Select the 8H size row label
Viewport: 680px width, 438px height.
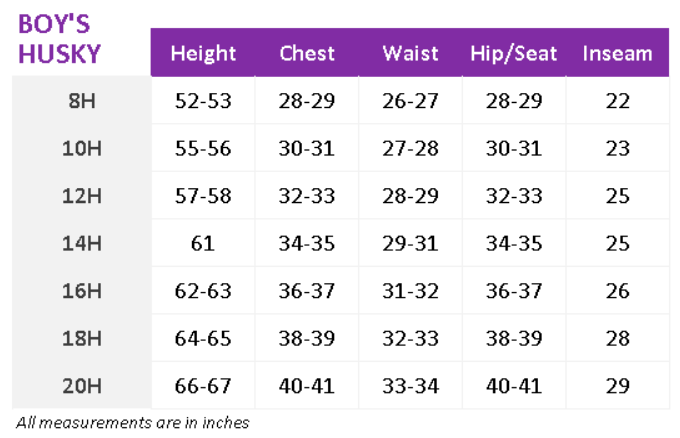(x=82, y=101)
